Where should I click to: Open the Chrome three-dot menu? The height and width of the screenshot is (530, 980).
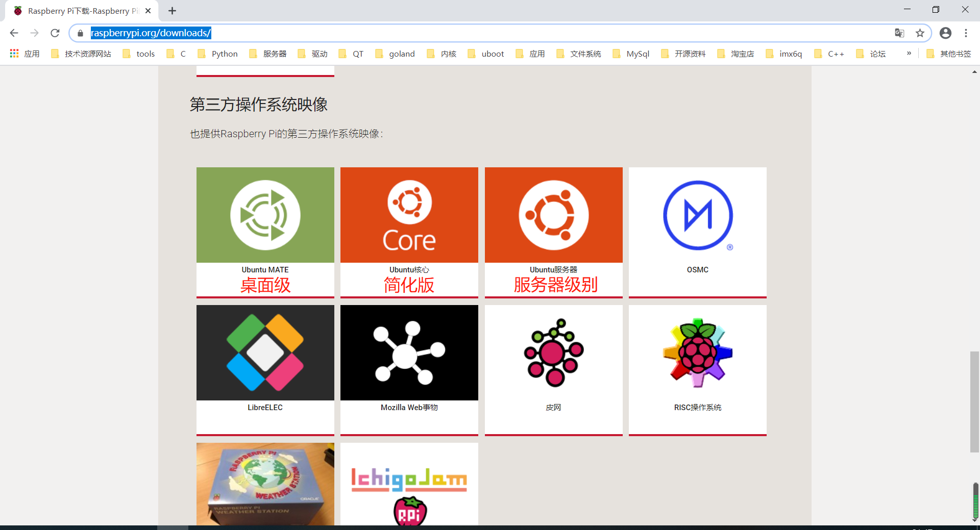tap(966, 33)
